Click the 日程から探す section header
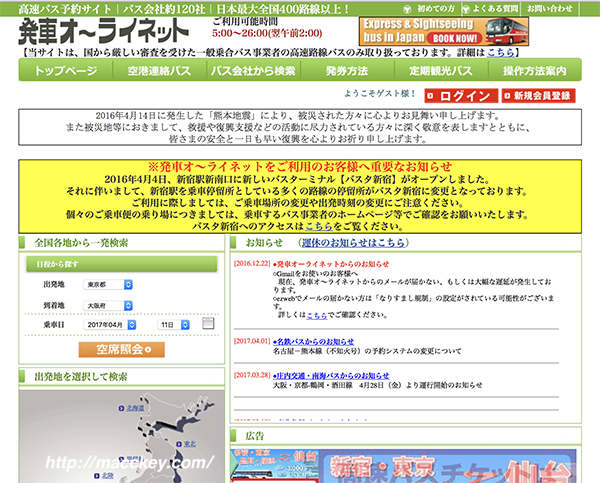This screenshot has height=483, width=600. pos(122,264)
